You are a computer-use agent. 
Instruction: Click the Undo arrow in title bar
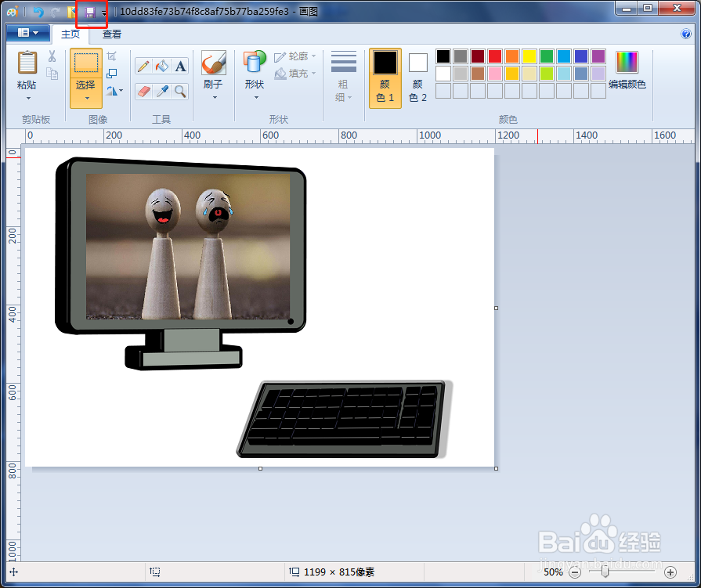38,12
